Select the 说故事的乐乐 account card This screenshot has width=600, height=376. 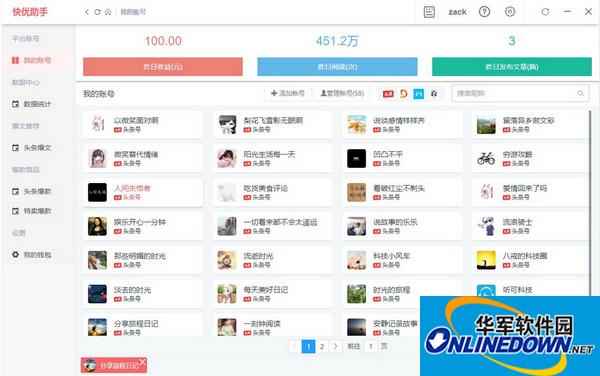click(402, 226)
